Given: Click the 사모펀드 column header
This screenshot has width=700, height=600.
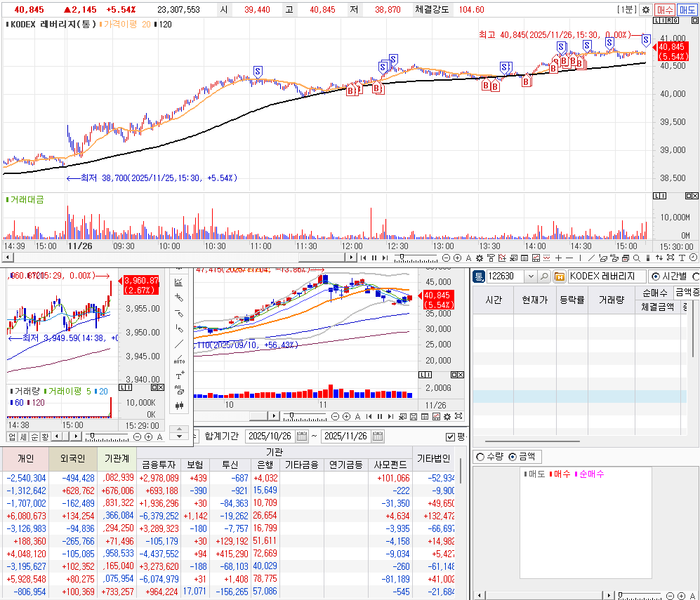Looking at the screenshot, I should [390, 465].
